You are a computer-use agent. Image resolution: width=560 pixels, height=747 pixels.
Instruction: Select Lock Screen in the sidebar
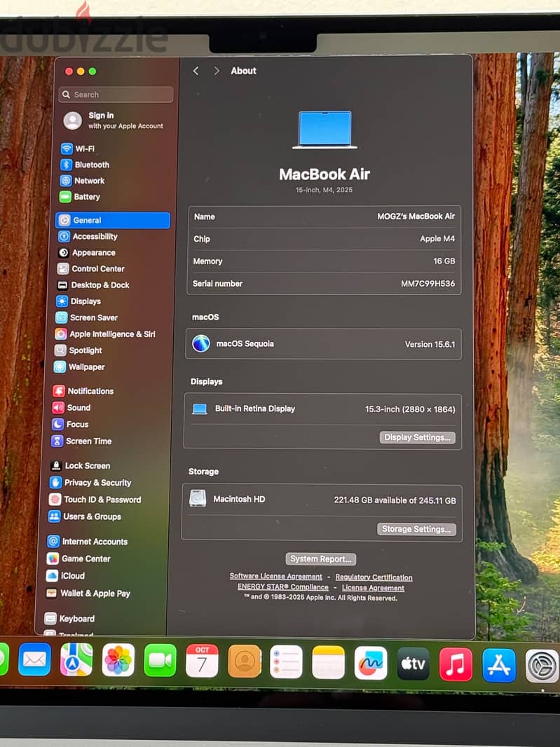point(80,466)
